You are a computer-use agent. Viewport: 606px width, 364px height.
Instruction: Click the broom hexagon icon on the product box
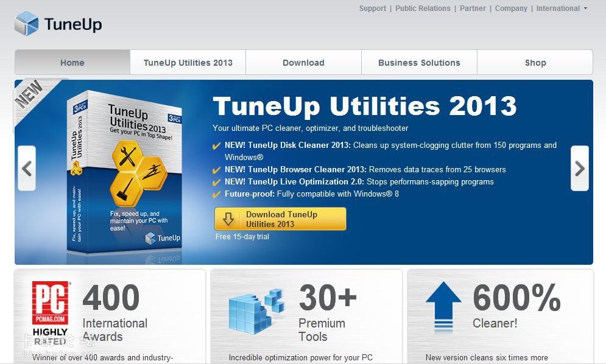click(x=127, y=189)
